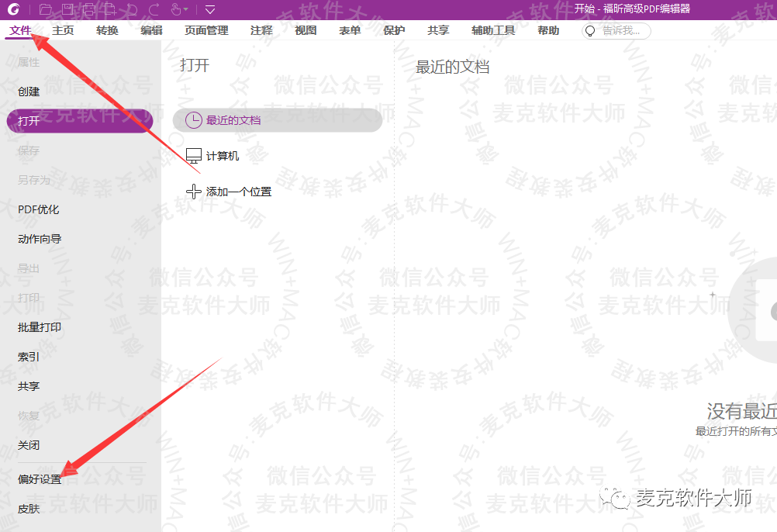Switch to the 视图 tab
The image size is (777, 532).
pos(306,30)
